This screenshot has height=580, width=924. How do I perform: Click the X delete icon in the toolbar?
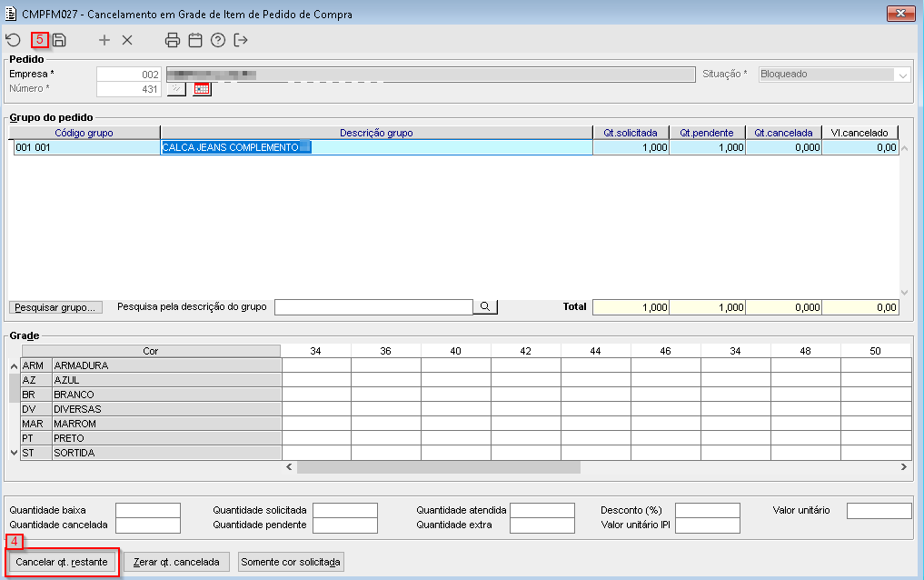pyautogui.click(x=127, y=40)
